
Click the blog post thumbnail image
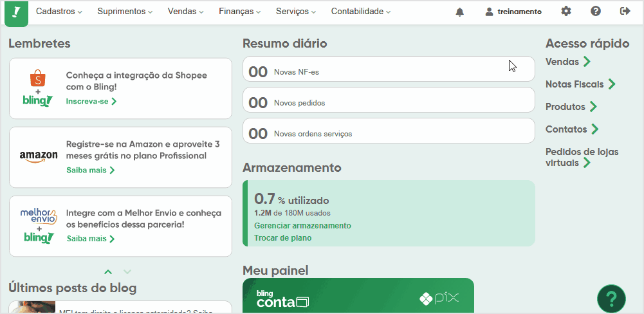(x=32, y=307)
